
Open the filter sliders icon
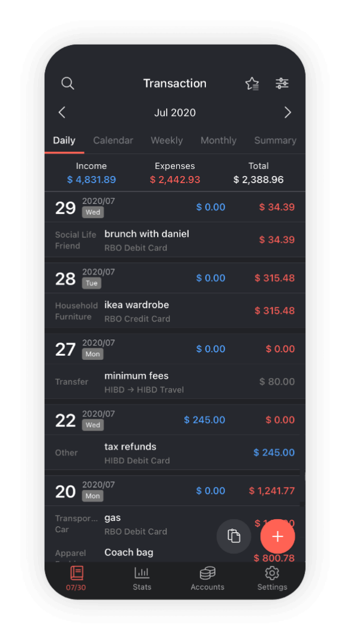click(x=282, y=83)
